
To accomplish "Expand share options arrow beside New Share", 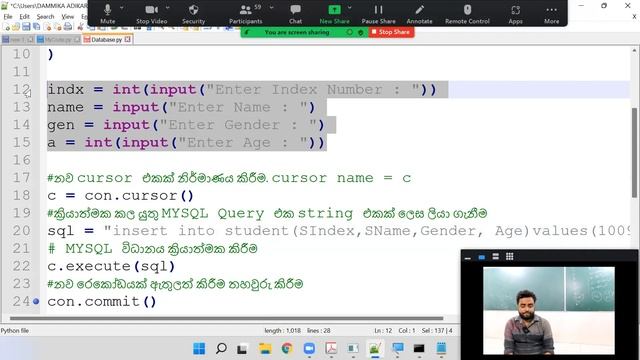I will click(349, 8).
